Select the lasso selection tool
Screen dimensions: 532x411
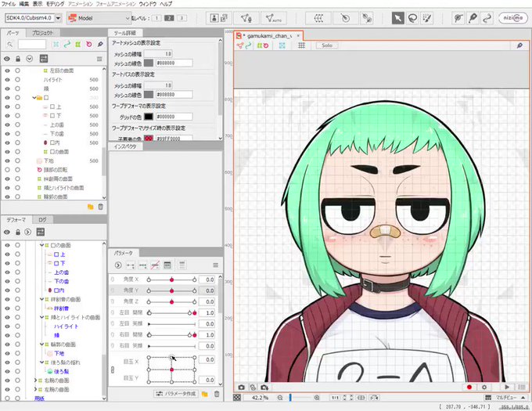tap(412, 18)
